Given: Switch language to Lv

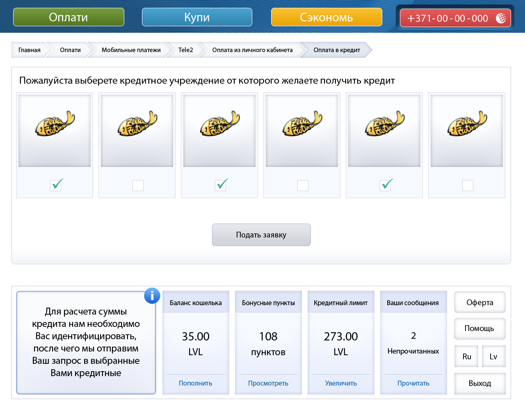Looking at the screenshot, I should 493,356.
